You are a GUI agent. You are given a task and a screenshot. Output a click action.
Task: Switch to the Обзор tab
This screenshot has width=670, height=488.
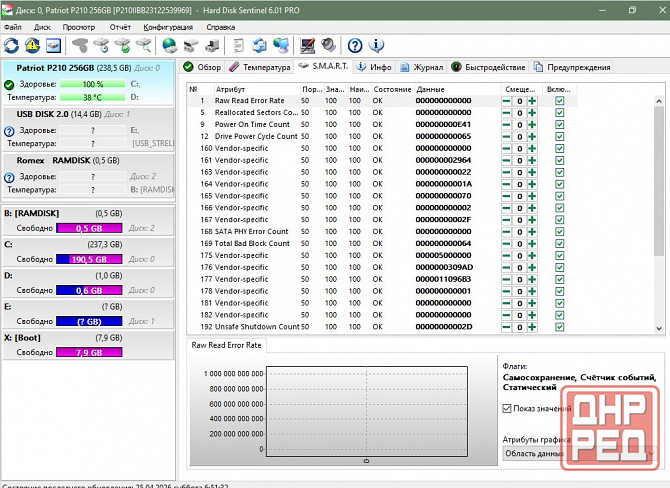(202, 67)
